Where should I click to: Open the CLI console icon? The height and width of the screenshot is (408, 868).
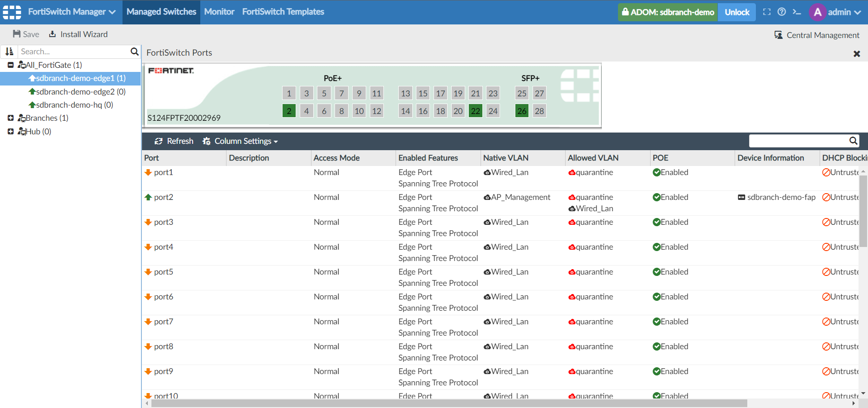click(x=797, y=12)
